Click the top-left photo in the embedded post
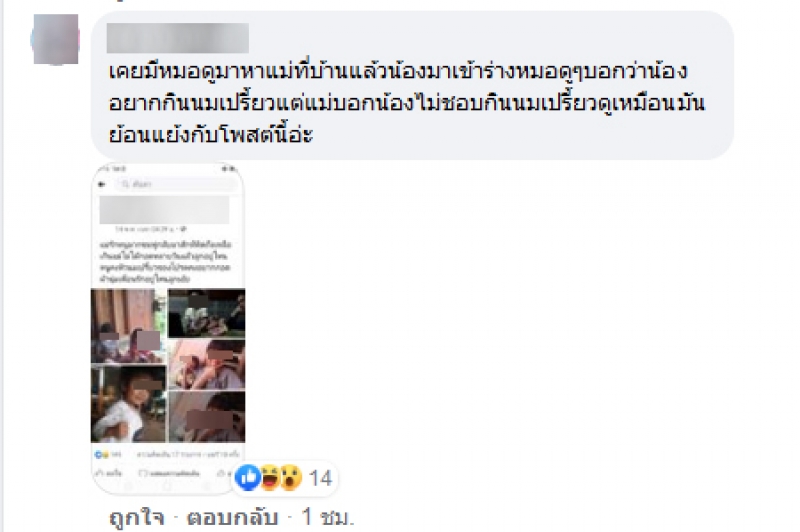Screen dimensions: 800x532 (x=129, y=326)
